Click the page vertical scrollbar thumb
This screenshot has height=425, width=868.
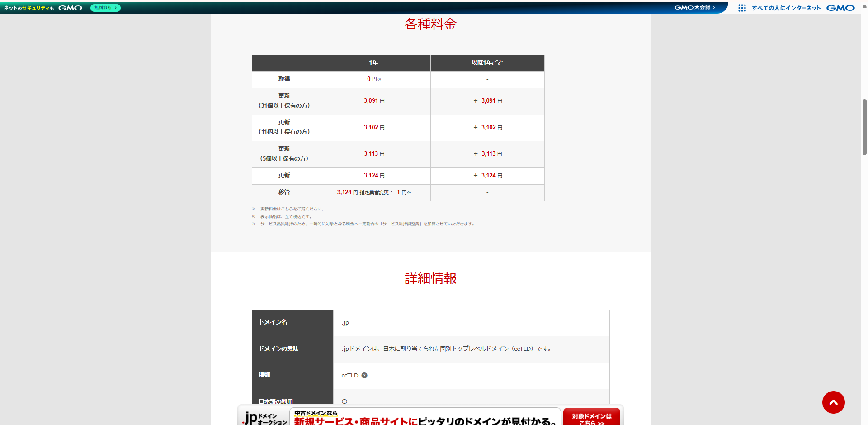[864, 127]
